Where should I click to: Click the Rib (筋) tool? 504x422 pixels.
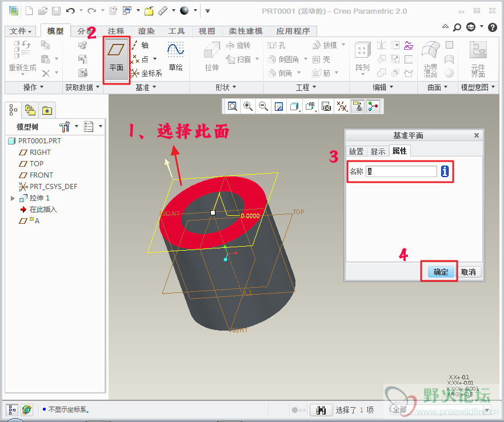point(321,73)
